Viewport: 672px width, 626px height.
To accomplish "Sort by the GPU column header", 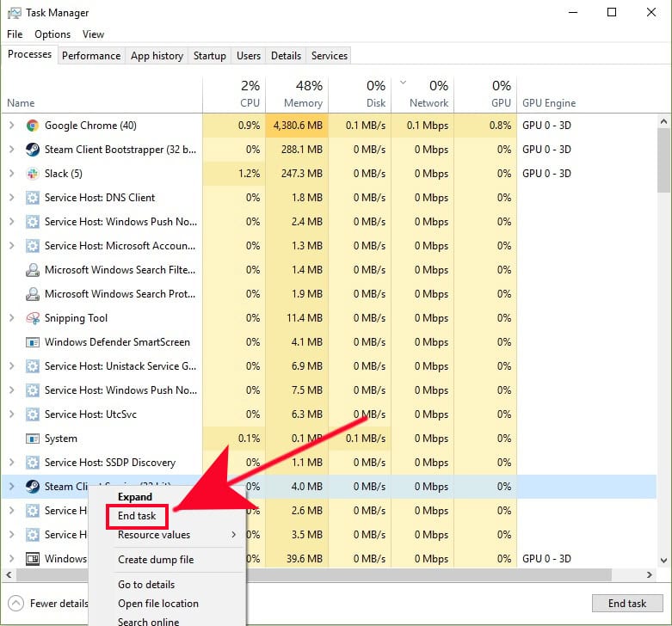I will pos(485,95).
